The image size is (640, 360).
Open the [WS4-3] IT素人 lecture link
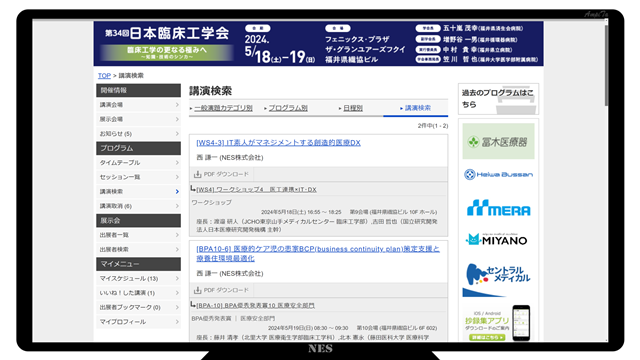click(x=278, y=142)
